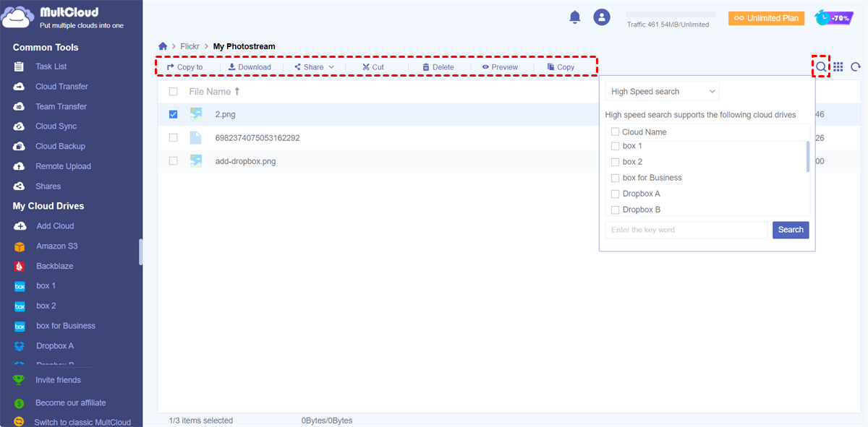Click the sidebar scrollbar handle
Viewport: 868px width, 427px height.
(x=140, y=252)
